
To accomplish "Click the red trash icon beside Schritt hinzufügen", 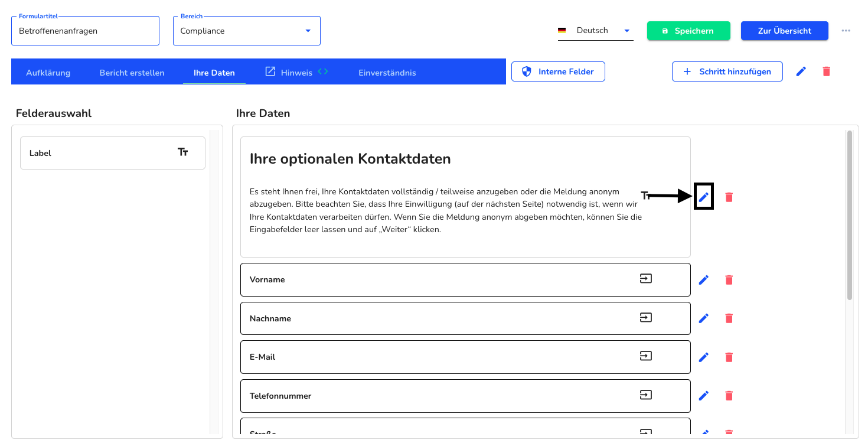I will (x=826, y=71).
